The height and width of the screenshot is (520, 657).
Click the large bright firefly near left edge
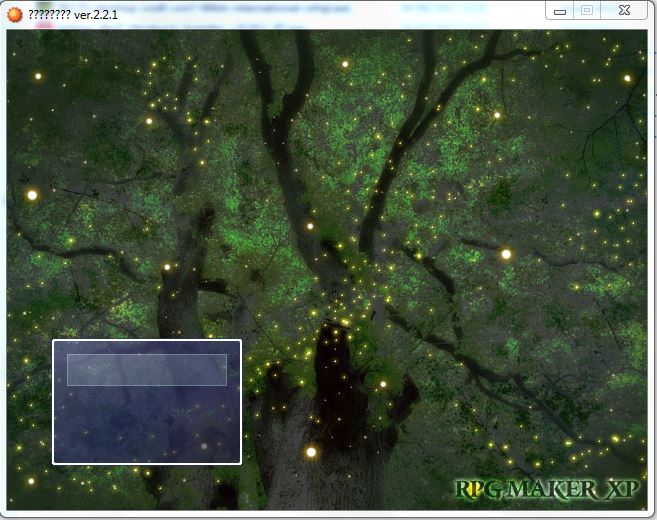(32, 195)
